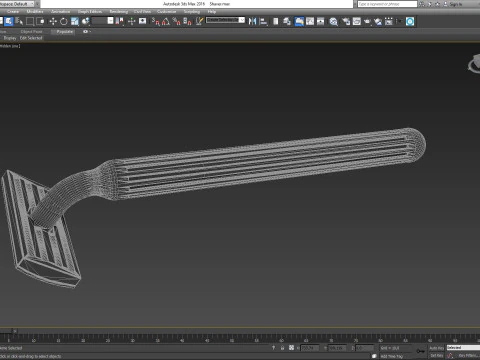Open the Graph Editors menu

coord(90,11)
